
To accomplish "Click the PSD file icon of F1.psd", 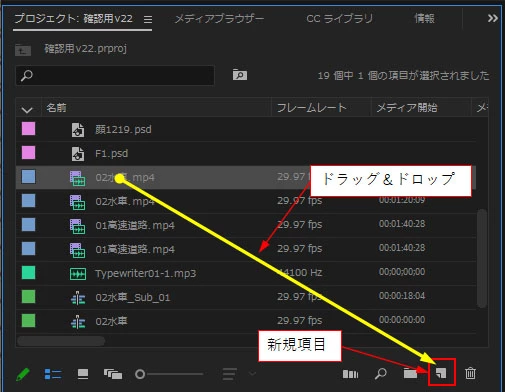I will pos(78,154).
